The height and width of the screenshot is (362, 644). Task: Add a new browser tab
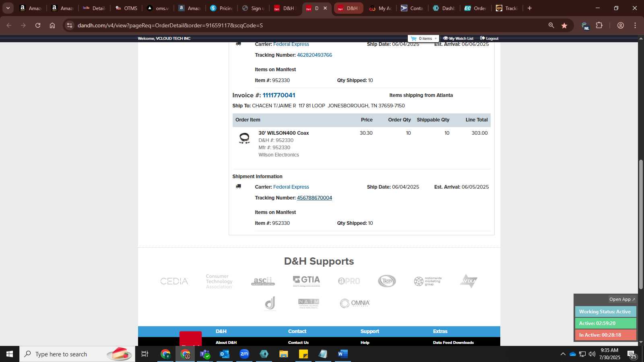click(x=530, y=8)
